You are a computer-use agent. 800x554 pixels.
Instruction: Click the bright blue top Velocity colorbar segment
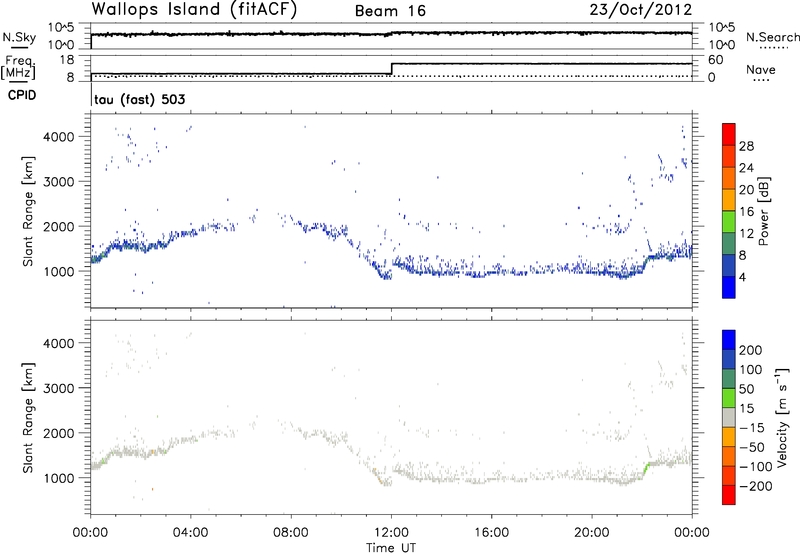click(x=729, y=340)
